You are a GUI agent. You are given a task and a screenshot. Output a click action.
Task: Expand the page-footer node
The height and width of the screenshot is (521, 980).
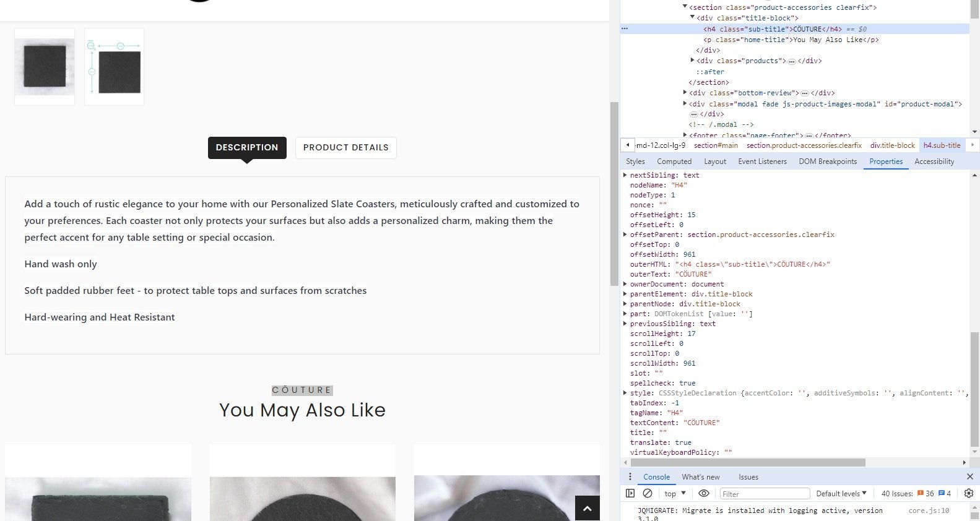pos(685,135)
